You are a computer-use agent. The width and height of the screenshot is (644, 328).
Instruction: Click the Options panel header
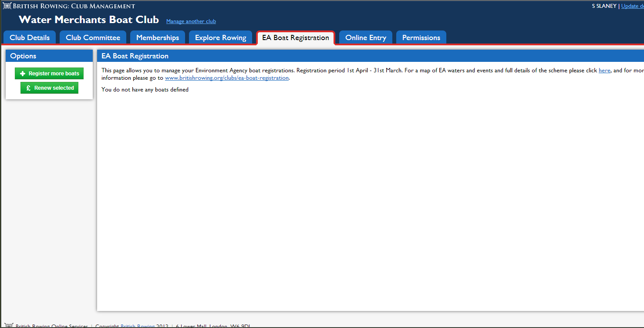pos(49,56)
